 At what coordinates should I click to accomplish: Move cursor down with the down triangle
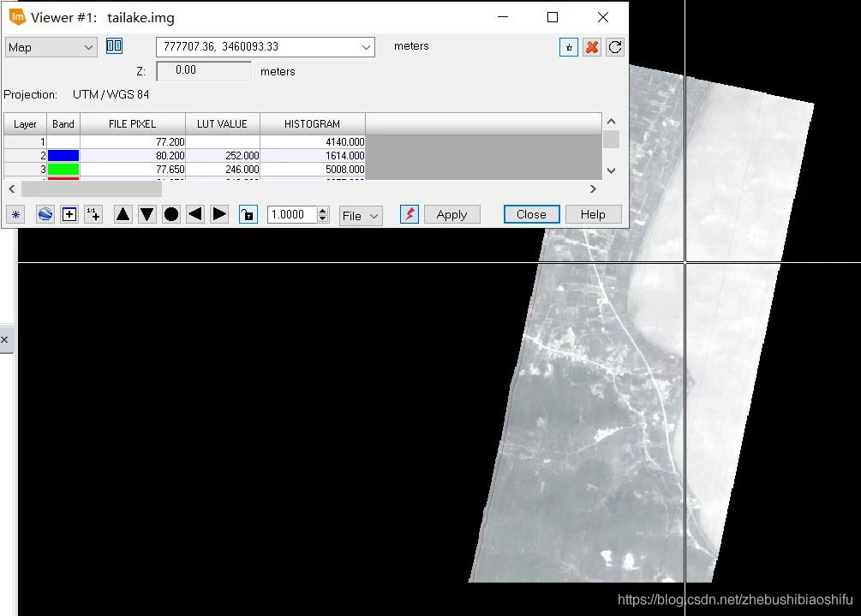tap(147, 214)
